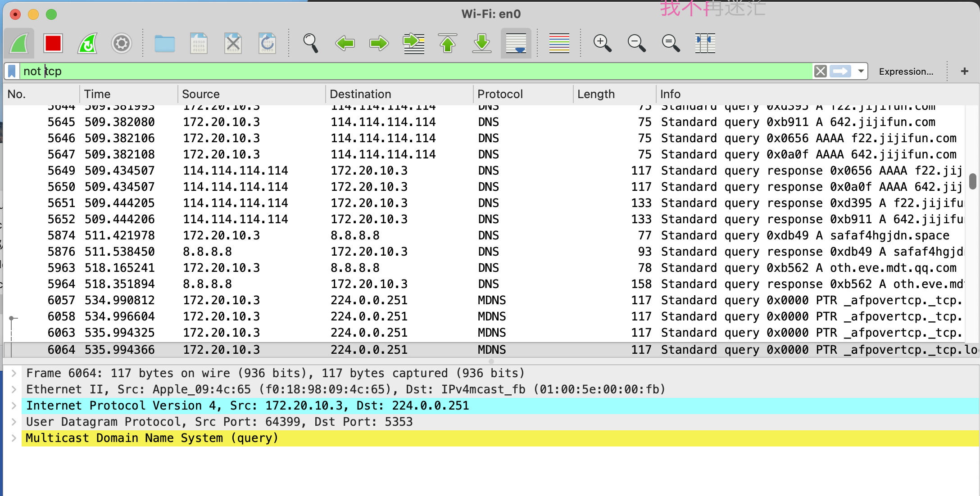The image size is (980, 496).
Task: Select the Multicast Domain Name System (query) row
Action: [500, 438]
